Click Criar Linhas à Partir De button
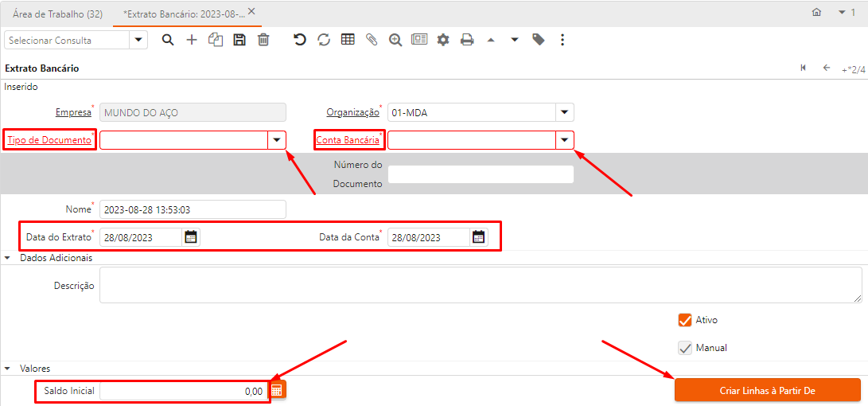The image size is (868, 406). (x=767, y=390)
